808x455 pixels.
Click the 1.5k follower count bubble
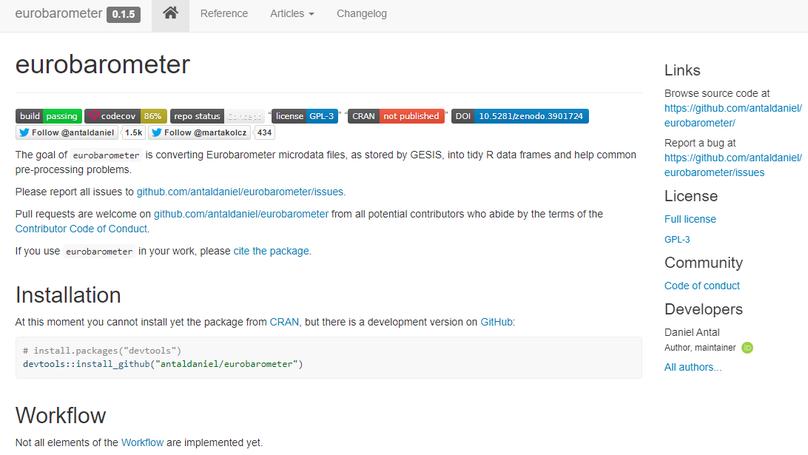(x=133, y=132)
